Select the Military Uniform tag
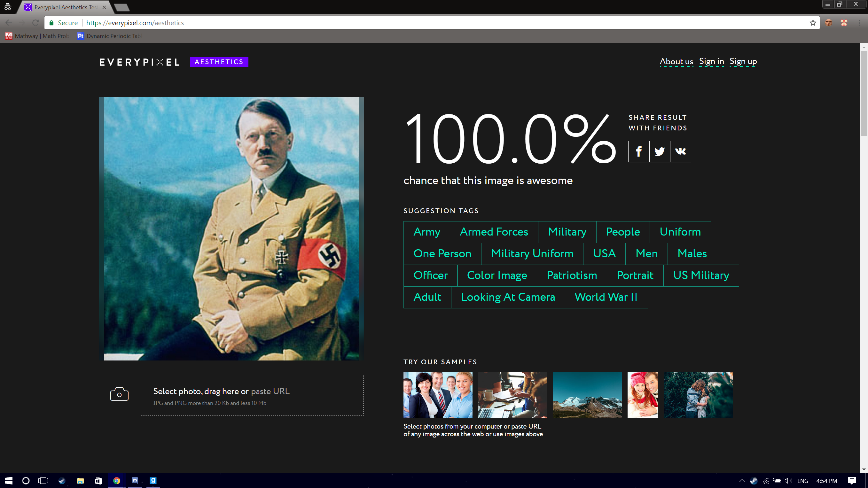868x488 pixels. point(532,254)
